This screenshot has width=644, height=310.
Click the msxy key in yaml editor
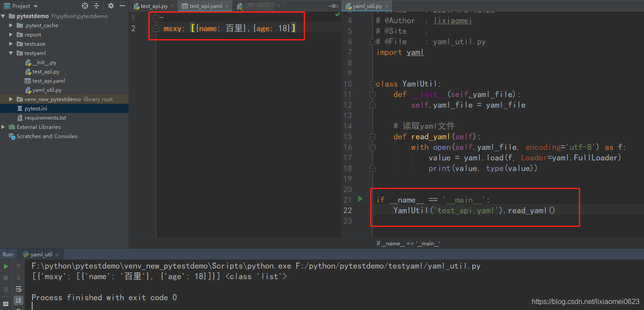pos(172,29)
